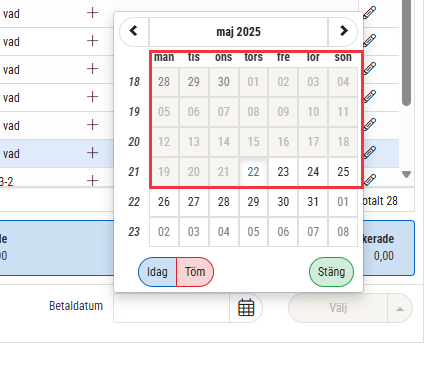The image size is (424, 371).
Task: Click the scroll down arrow of list
Action: pos(406,174)
